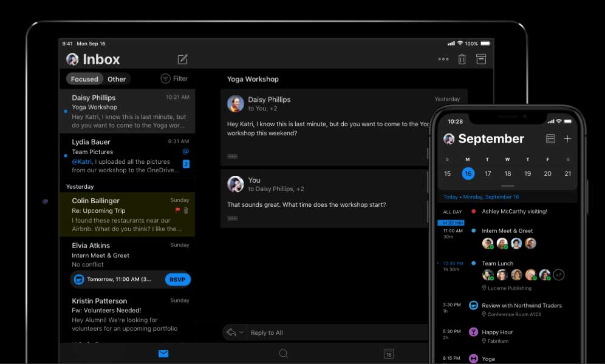Select Monday 16 in the week strip
Image resolution: width=605 pixels, height=364 pixels.
468,174
